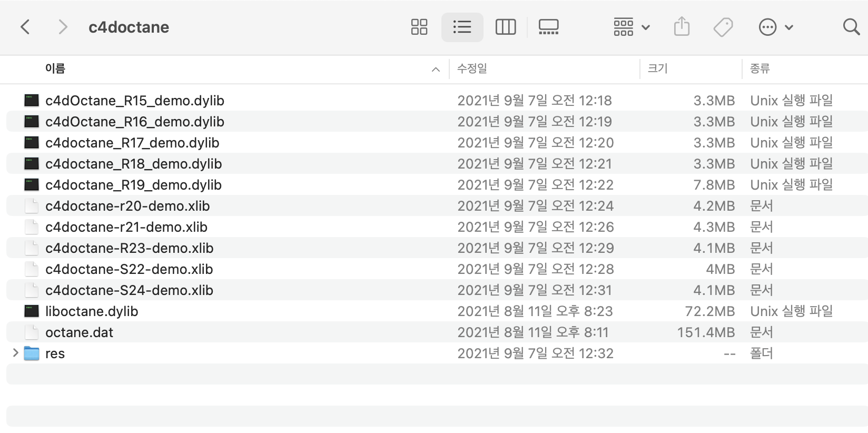Expand the res folder disclosure arrow
Screen dimensions: 868x433
pos(15,353)
